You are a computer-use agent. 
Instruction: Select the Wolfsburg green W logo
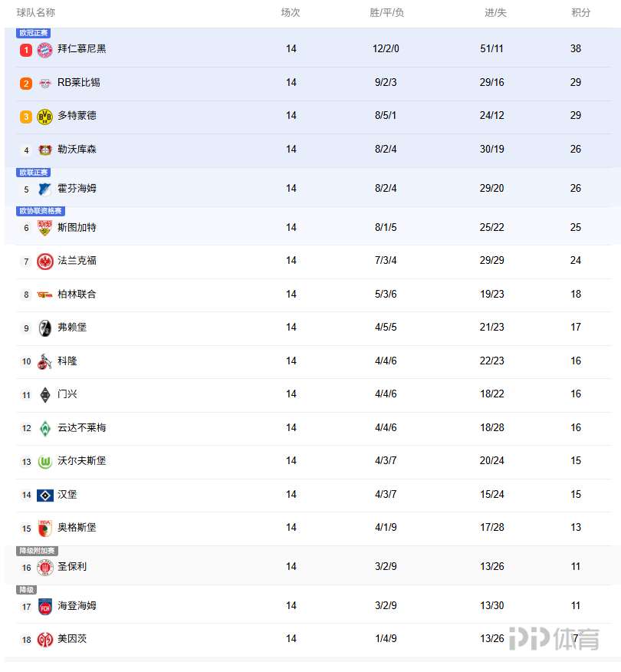pyautogui.click(x=44, y=461)
